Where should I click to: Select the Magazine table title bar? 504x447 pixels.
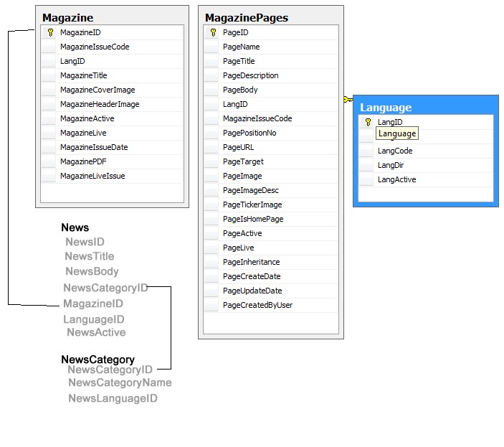(112, 17)
